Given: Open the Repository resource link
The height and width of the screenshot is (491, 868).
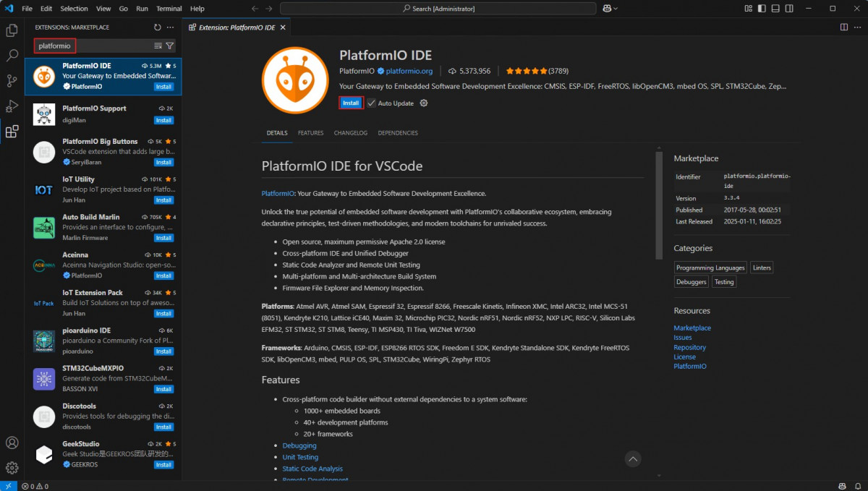Looking at the screenshot, I should [689, 347].
